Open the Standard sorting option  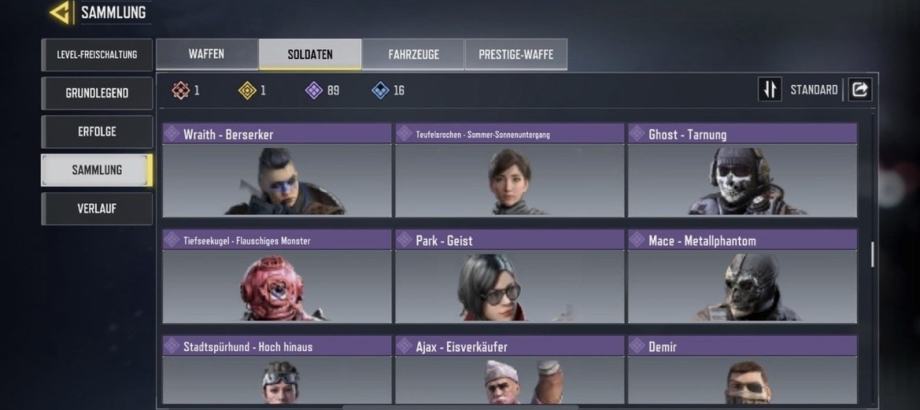814,90
